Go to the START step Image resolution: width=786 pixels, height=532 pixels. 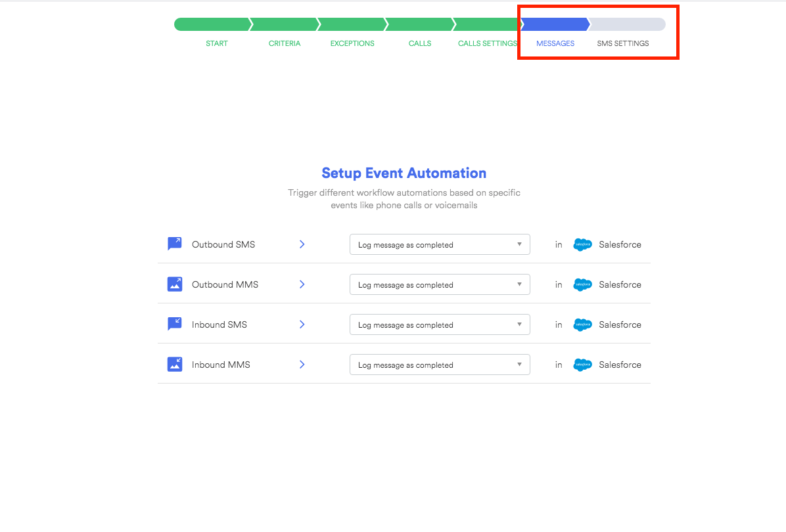click(x=217, y=43)
